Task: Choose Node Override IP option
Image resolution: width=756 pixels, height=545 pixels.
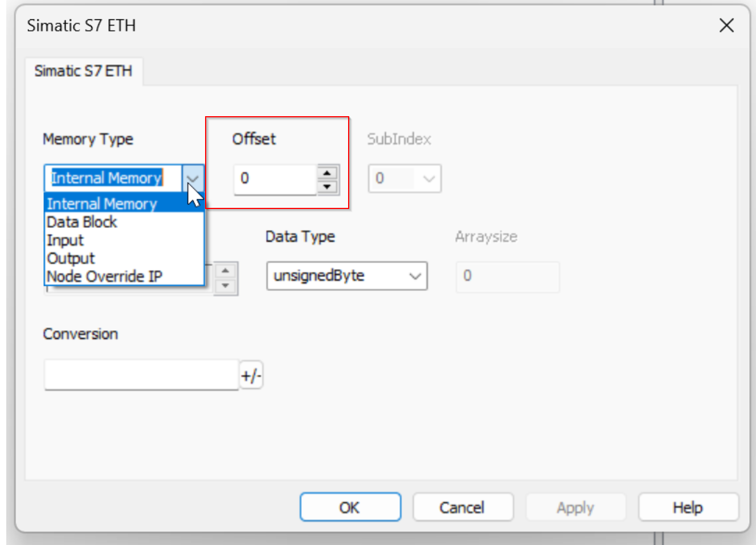Action: click(124, 277)
